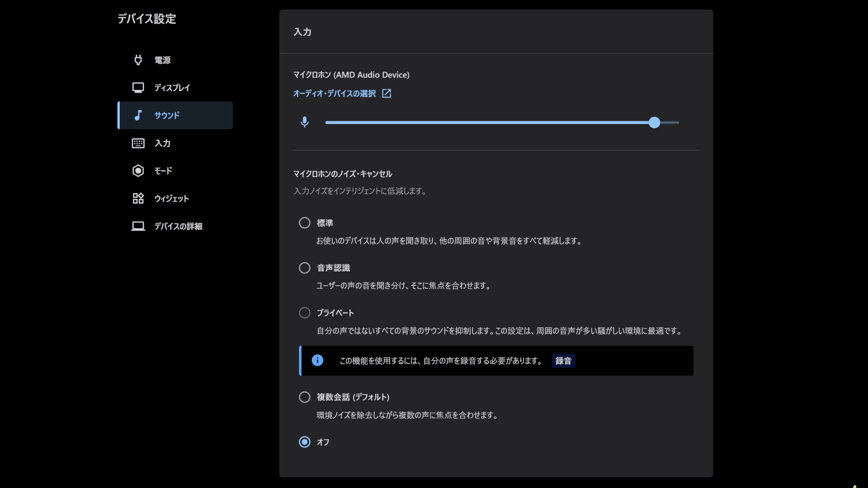Select the 複数会話 (デフォルト) option
Image resolution: width=868 pixels, height=488 pixels.
coord(304,397)
